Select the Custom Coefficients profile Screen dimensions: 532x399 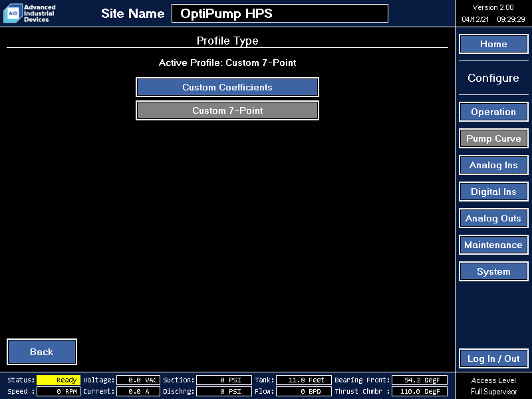pos(227,87)
